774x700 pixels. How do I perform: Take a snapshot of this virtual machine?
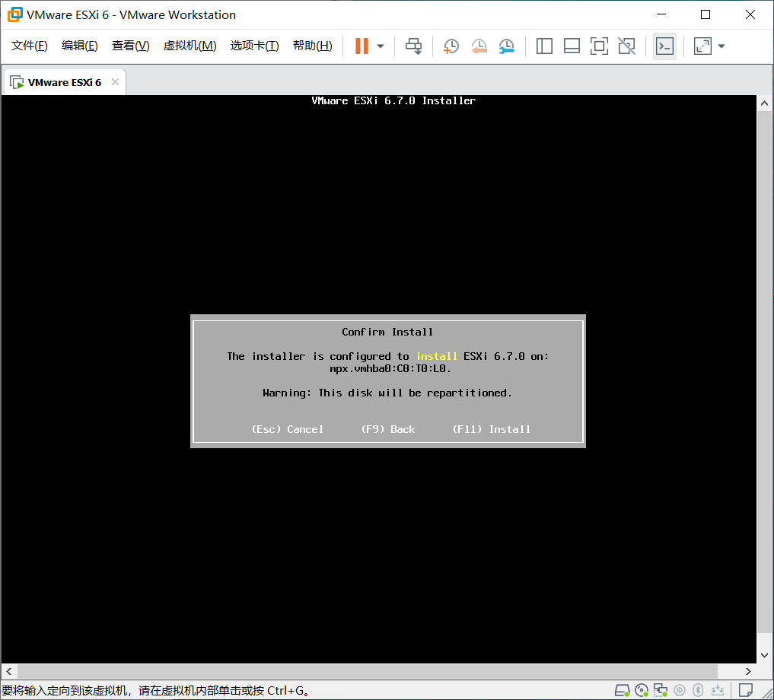[x=451, y=46]
